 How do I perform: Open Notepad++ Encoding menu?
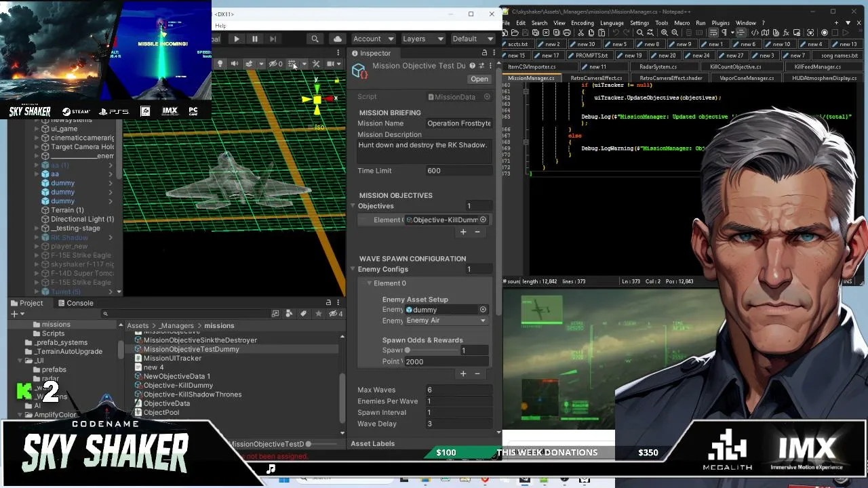[x=583, y=23]
